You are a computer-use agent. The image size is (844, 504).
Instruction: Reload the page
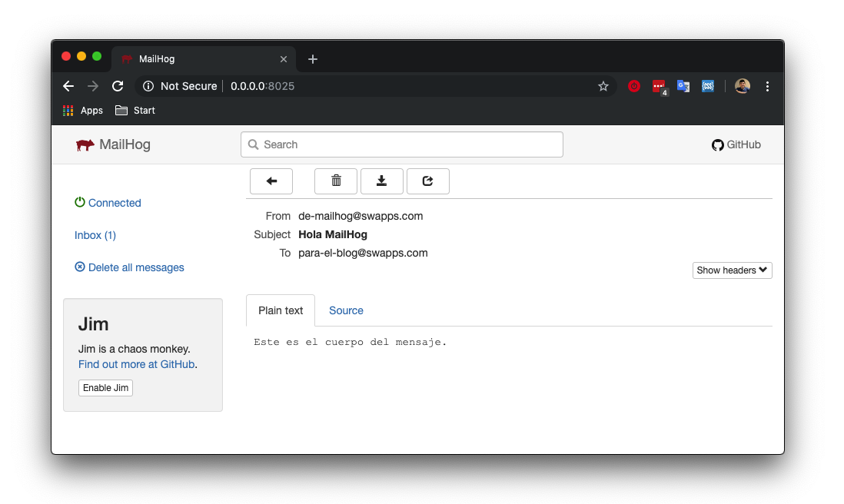(118, 86)
